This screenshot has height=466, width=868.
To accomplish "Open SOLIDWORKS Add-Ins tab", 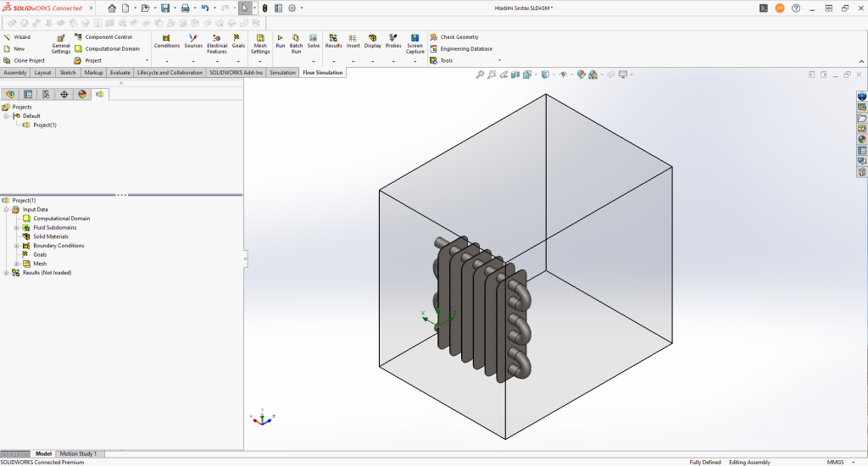I will pyautogui.click(x=236, y=73).
